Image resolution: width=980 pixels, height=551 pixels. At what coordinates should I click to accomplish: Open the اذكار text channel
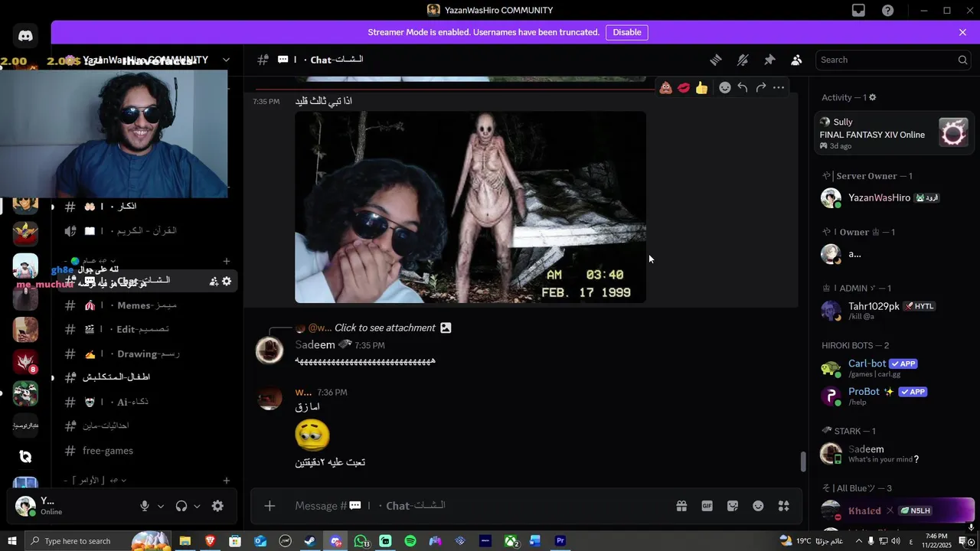point(145,207)
